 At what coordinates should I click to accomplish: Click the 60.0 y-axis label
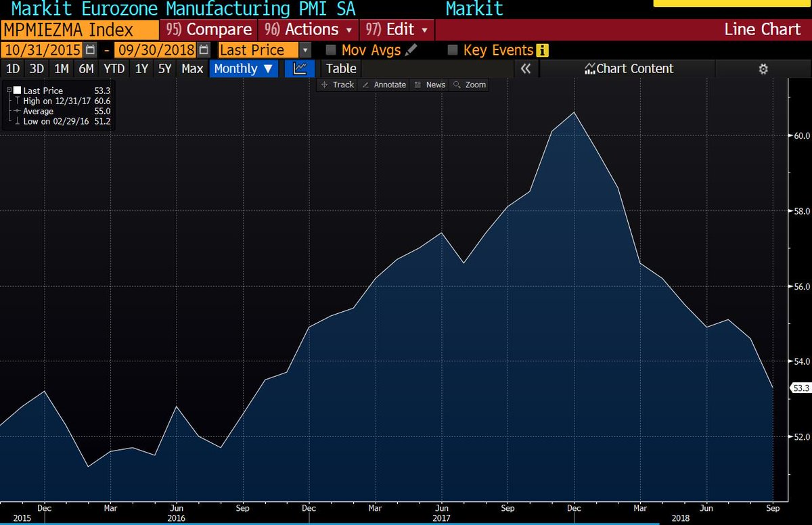(801, 135)
